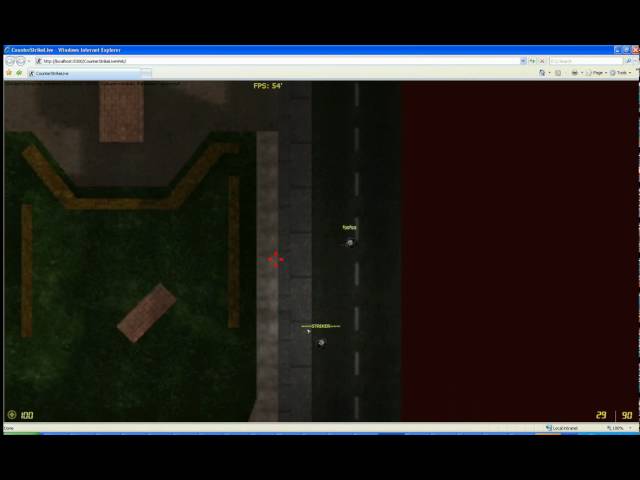Screen dimensions: 640x480
Task: Click the browser Forward arrow button
Action: [21, 61]
